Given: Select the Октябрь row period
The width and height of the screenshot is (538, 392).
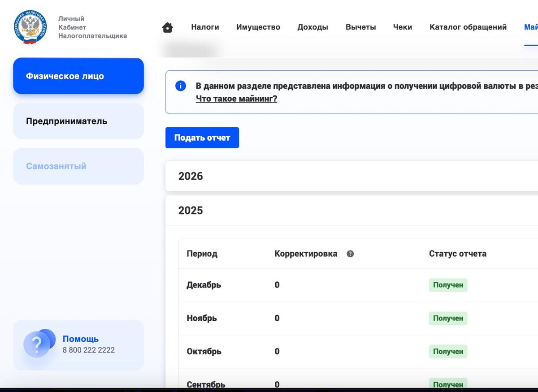Looking at the screenshot, I should tap(204, 351).
